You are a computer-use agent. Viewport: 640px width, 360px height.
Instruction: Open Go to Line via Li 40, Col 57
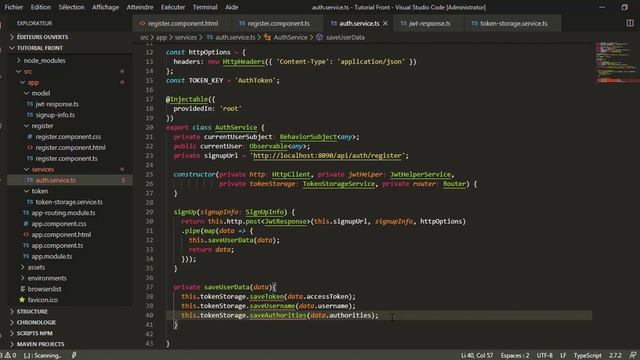coord(477,355)
